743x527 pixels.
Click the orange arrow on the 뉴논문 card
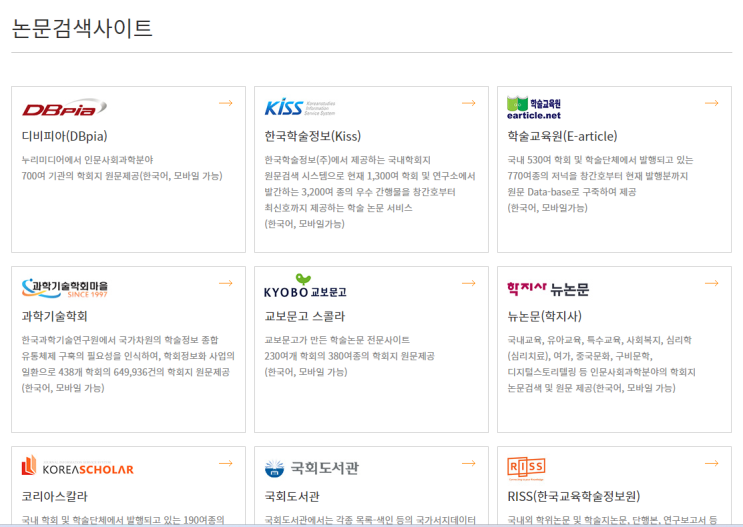pyautogui.click(x=711, y=283)
